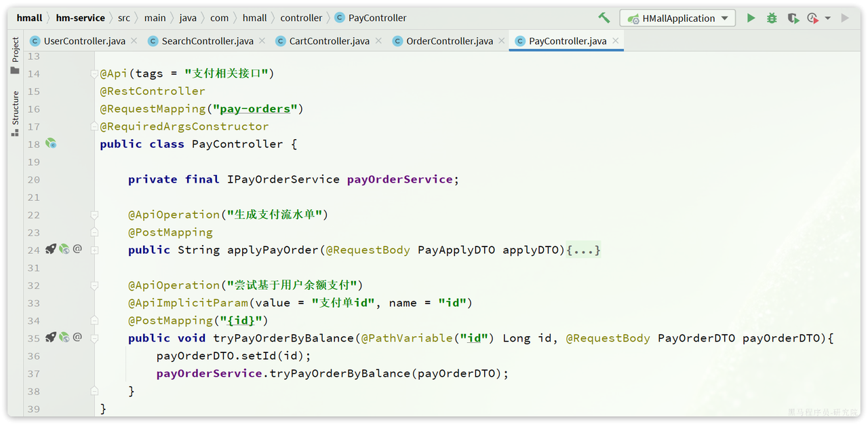Image resolution: width=868 pixels, height=425 pixels.
Task: Click the com breadcrumb package
Action: tap(219, 18)
